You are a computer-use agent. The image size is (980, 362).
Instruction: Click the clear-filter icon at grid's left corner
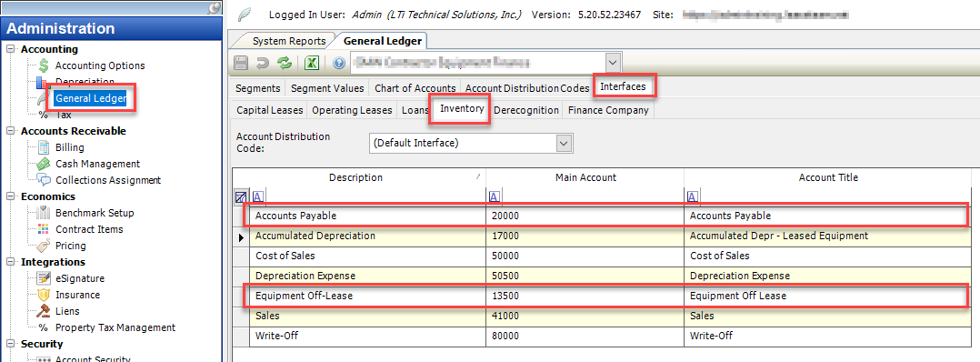241,197
